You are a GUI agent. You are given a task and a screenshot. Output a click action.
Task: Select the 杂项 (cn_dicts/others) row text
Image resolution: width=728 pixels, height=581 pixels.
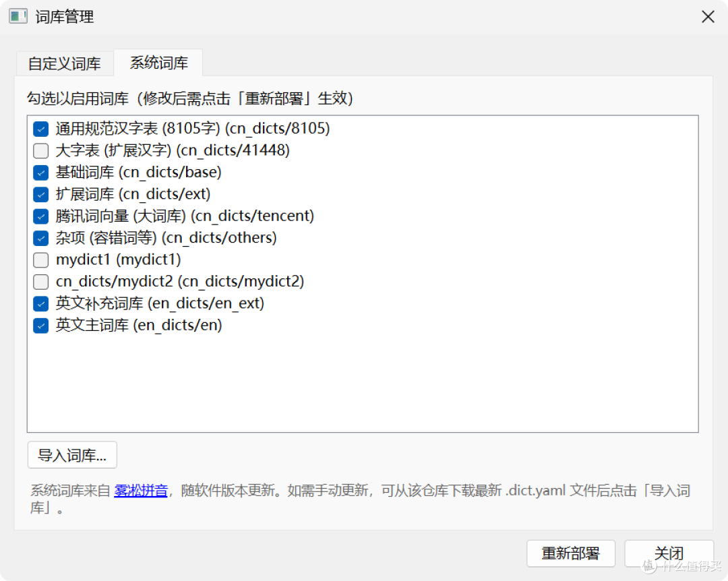[x=166, y=238]
